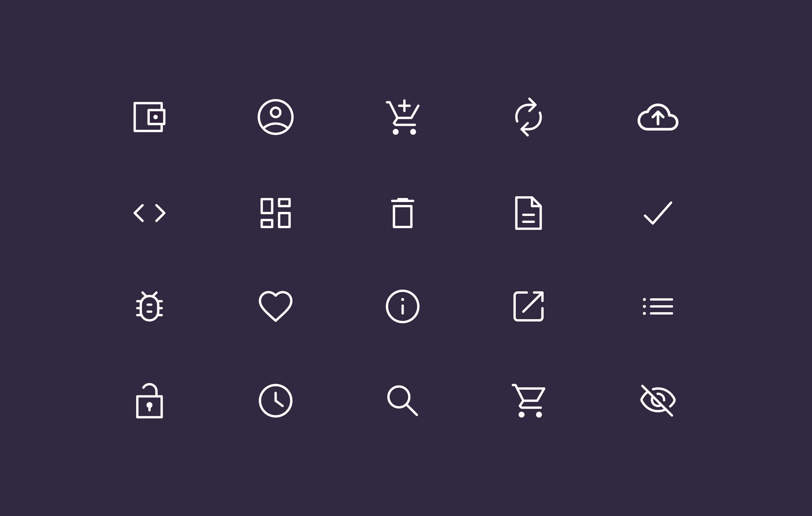Click the sync refresh arrows icon
812x516 pixels.
pyautogui.click(x=528, y=117)
